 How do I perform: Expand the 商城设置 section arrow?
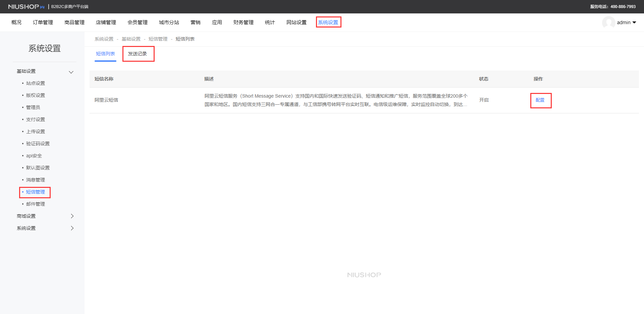[72, 216]
